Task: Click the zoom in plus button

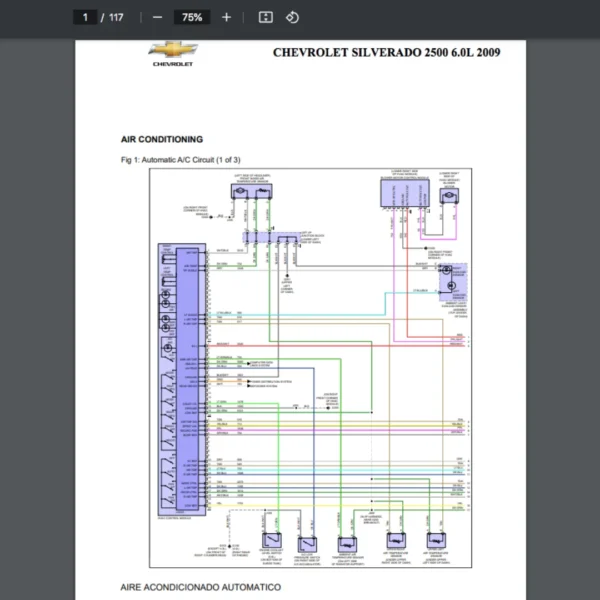Action: 226,17
